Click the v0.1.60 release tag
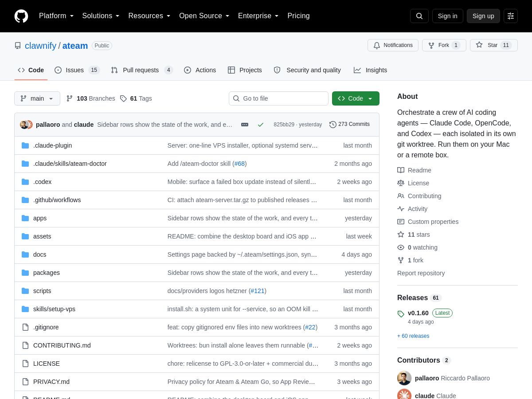This screenshot has height=399, width=532. pyautogui.click(x=418, y=313)
